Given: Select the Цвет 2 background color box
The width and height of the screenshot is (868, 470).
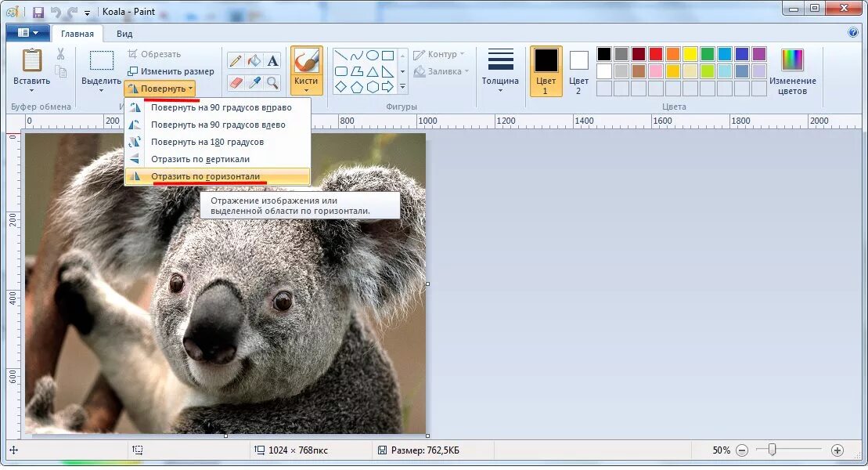Looking at the screenshot, I should (x=578, y=71).
